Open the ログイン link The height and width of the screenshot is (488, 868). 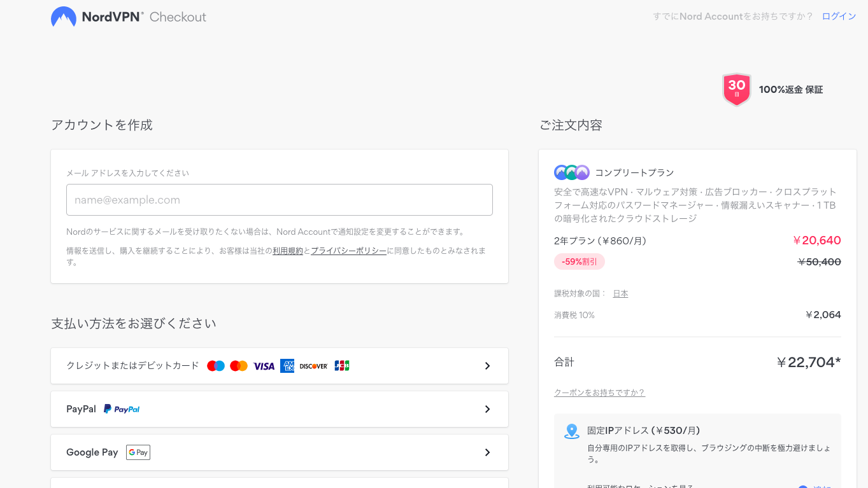pyautogui.click(x=839, y=17)
